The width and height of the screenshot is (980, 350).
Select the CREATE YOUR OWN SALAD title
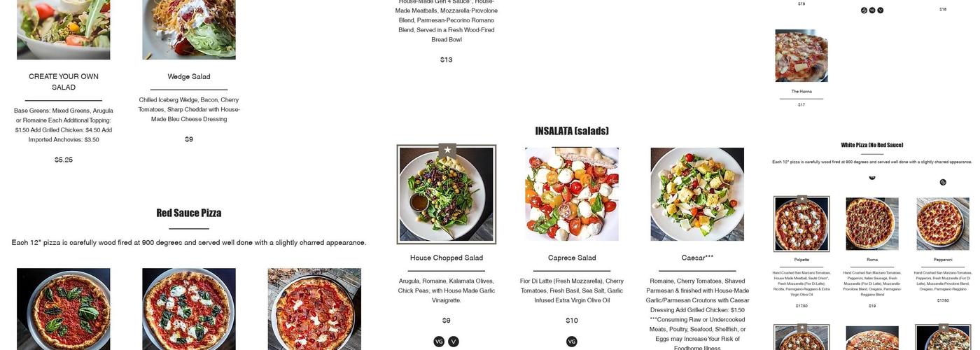(x=64, y=82)
